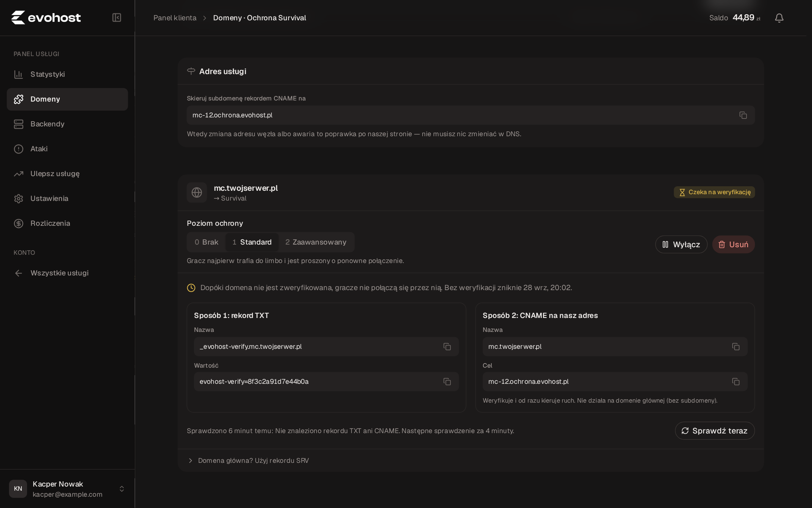Click the Backendy server icon
This screenshot has height=508, width=812.
(18, 124)
